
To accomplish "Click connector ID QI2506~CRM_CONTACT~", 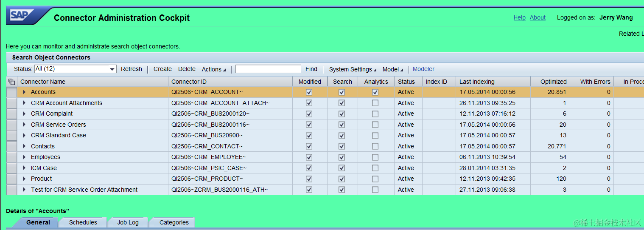I will pyautogui.click(x=207, y=146).
